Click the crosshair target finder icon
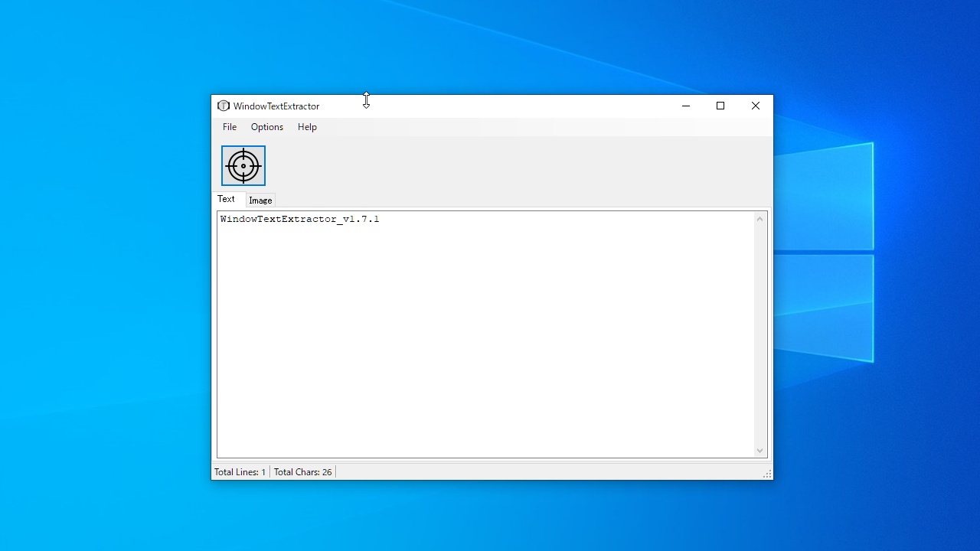The image size is (980, 551). coord(243,165)
